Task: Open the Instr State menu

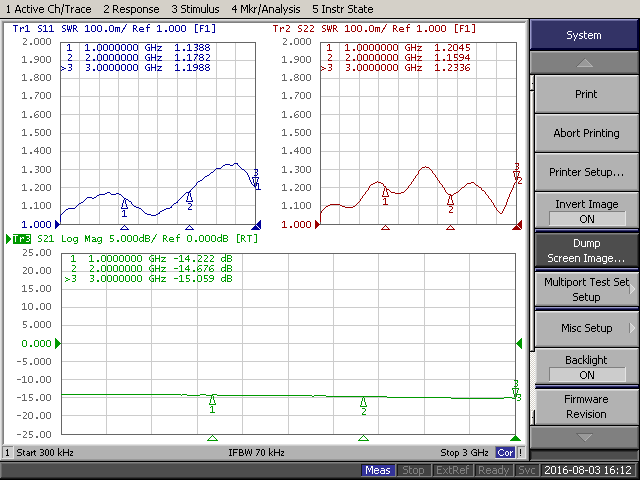Action: click(342, 8)
